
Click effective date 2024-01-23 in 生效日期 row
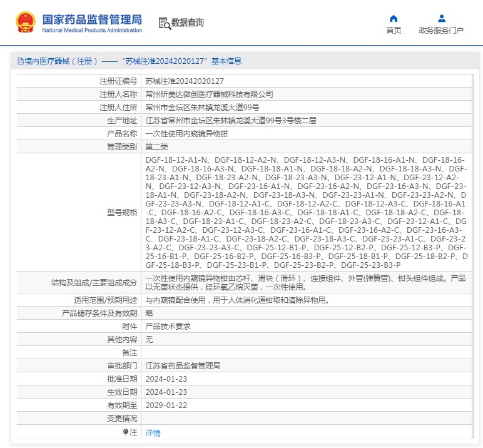tap(166, 392)
